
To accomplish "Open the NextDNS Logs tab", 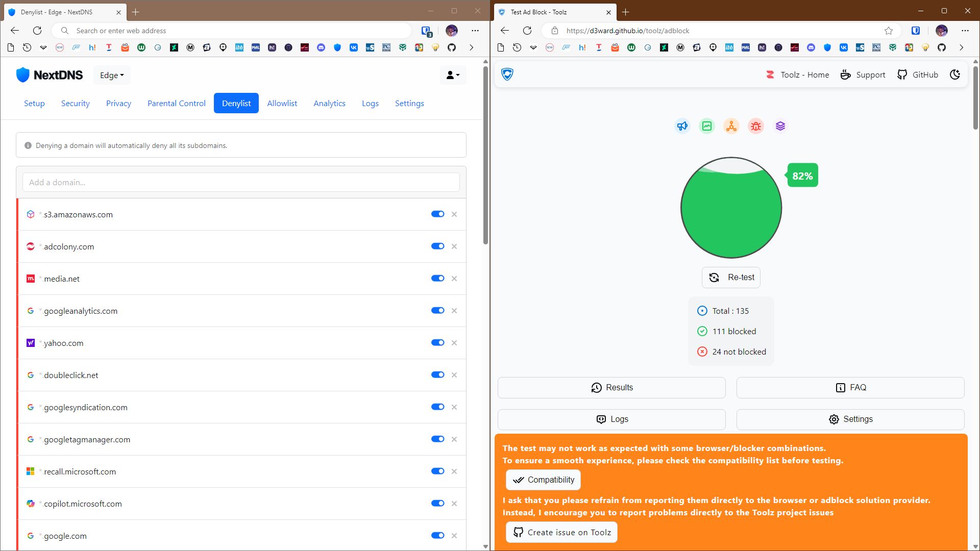I will [370, 103].
